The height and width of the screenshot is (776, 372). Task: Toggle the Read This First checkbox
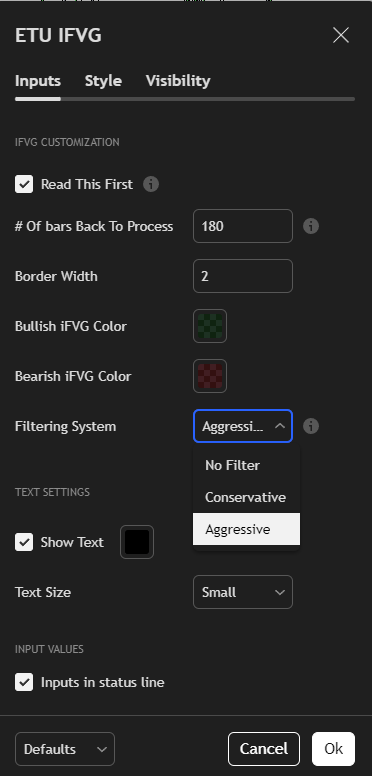coord(24,185)
